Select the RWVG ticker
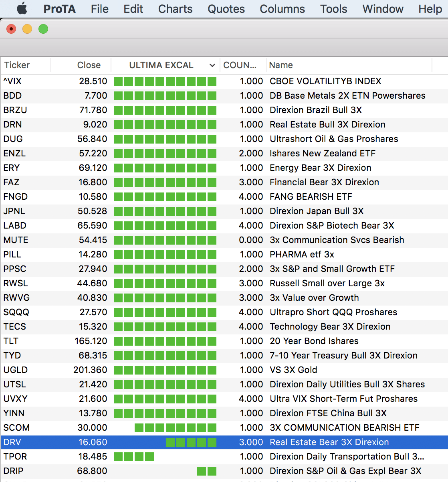Viewport: 448px width, 482px height. click(16, 298)
